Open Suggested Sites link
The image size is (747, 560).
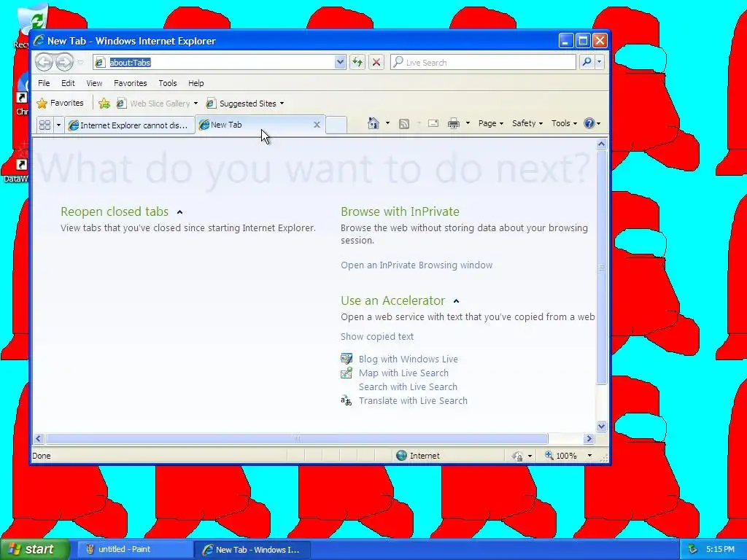click(x=245, y=104)
